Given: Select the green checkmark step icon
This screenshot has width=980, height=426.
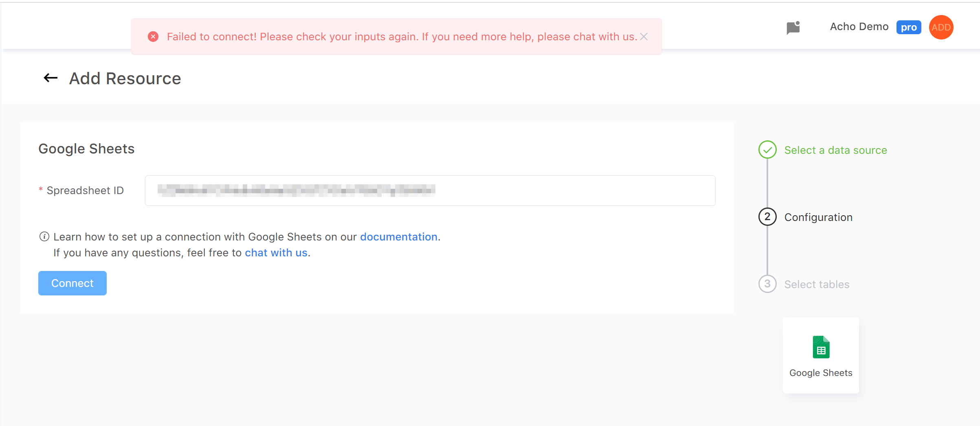Looking at the screenshot, I should pos(767,150).
